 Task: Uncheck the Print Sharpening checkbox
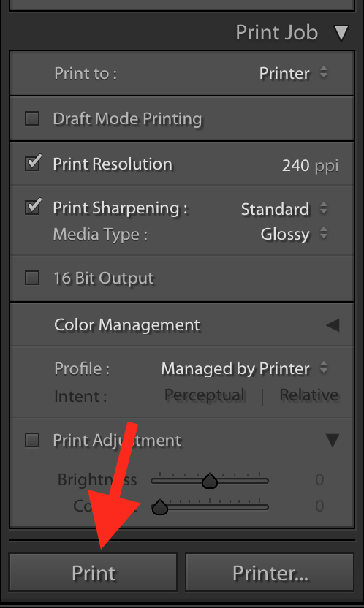(33, 207)
